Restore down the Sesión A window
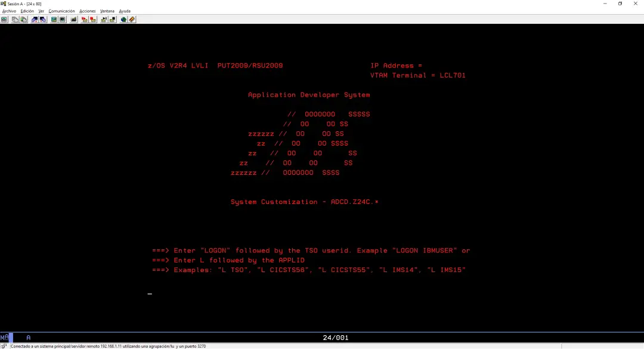644x349 pixels. [x=620, y=4]
